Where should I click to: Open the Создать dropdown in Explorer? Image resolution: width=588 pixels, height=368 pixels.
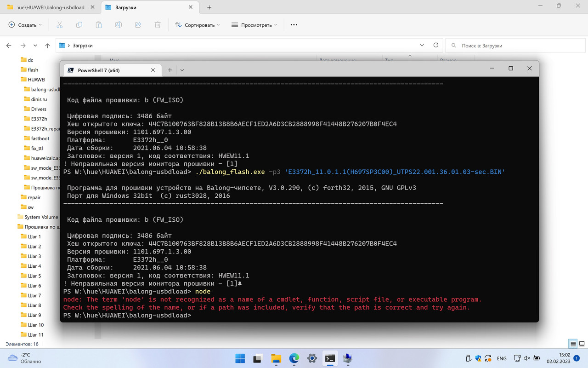pyautogui.click(x=25, y=25)
